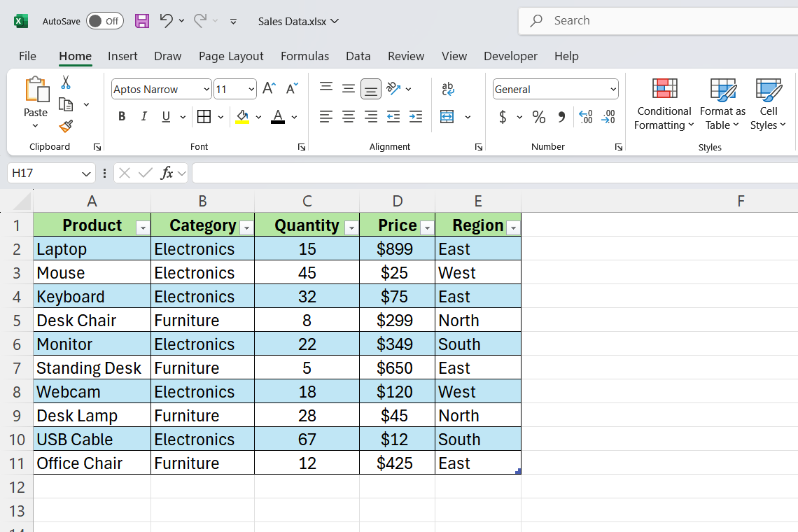Click the Decrease Indent icon
This screenshot has height=532, width=798.
393,117
